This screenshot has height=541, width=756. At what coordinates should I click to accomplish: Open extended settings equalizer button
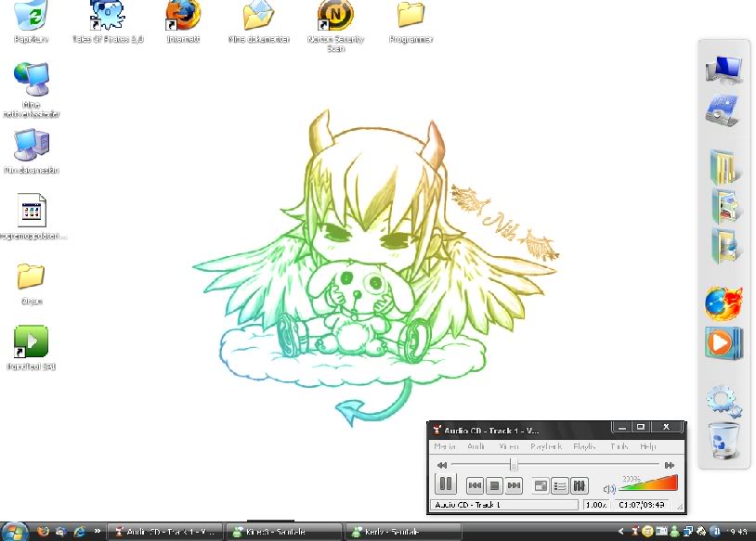click(x=579, y=484)
